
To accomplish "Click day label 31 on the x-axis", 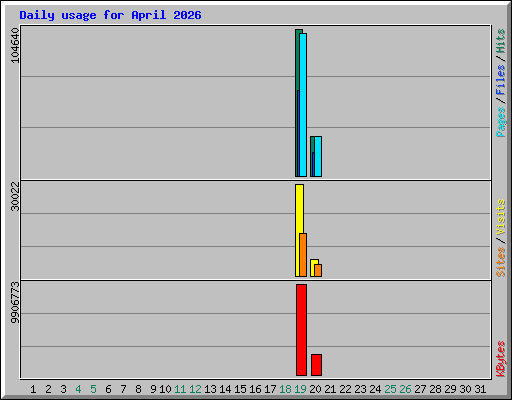I will 480,389.
